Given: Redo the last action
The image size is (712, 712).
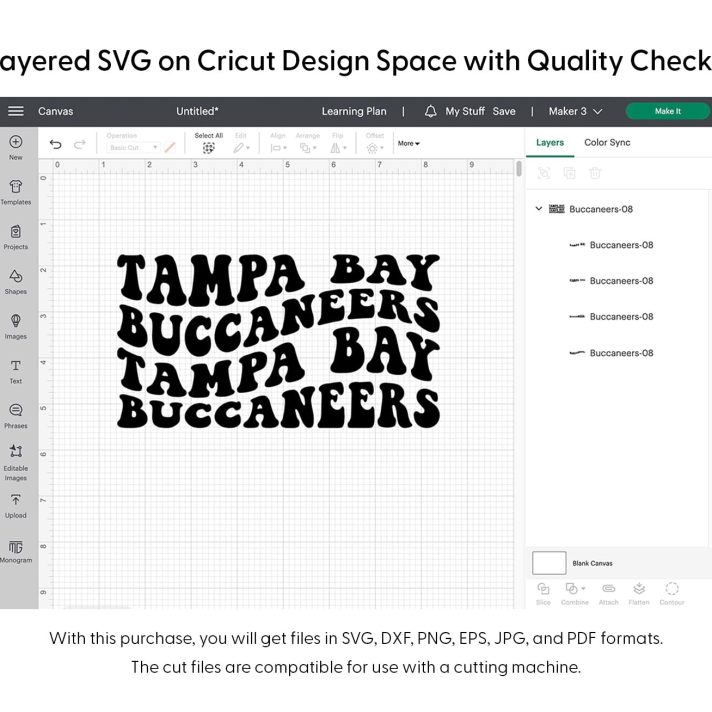Looking at the screenshot, I should (80, 144).
